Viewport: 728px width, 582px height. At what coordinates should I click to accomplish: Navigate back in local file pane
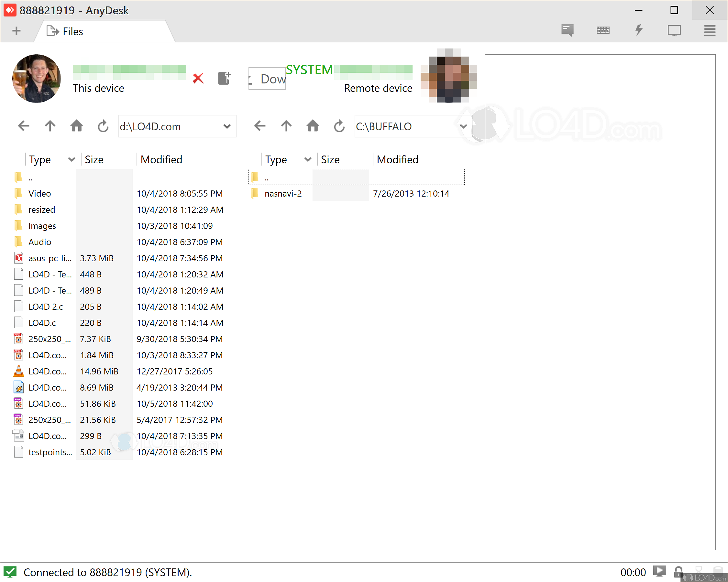tap(24, 126)
